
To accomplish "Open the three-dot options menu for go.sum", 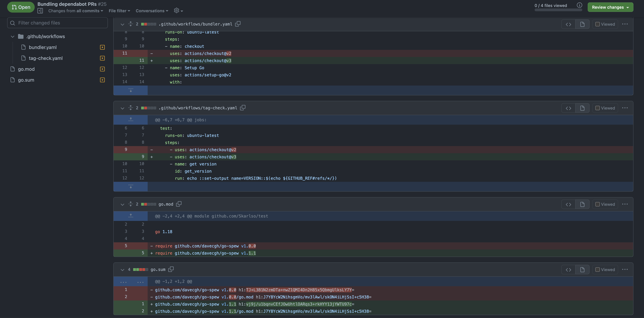I will [625, 270].
